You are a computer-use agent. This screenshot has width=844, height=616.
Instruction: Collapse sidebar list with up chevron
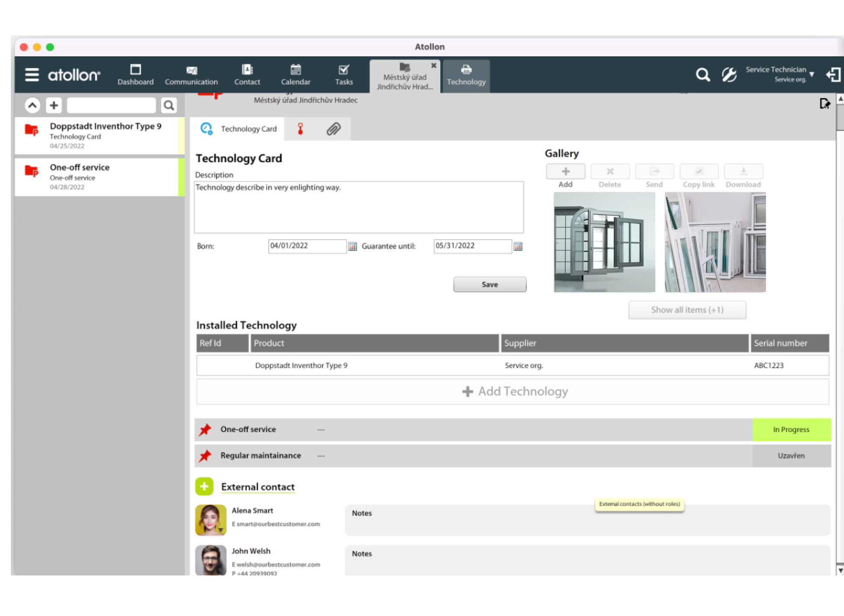(x=32, y=105)
